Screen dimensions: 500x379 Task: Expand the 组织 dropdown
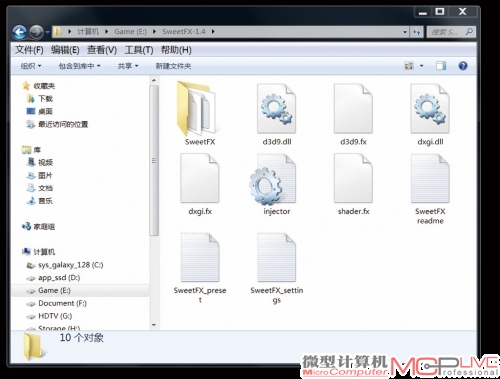31,66
